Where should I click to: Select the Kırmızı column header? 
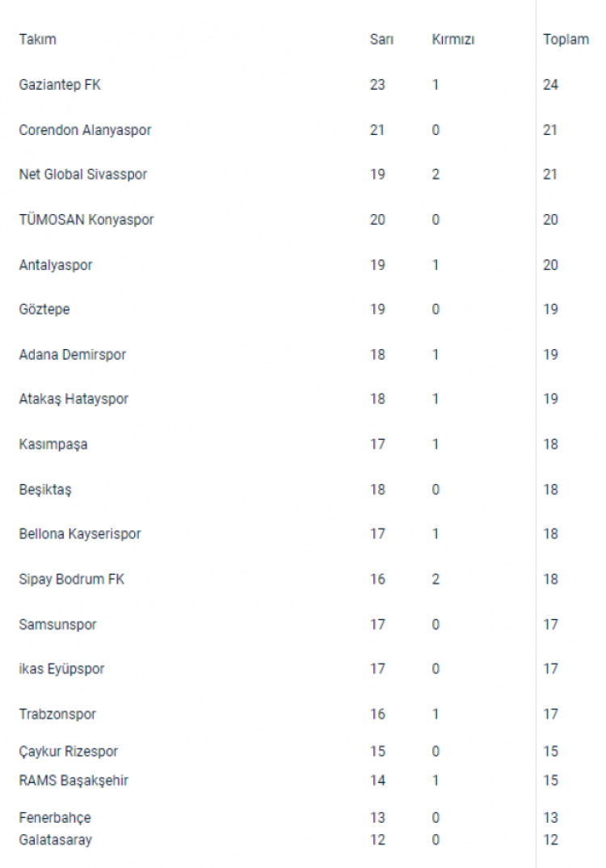[x=452, y=40]
